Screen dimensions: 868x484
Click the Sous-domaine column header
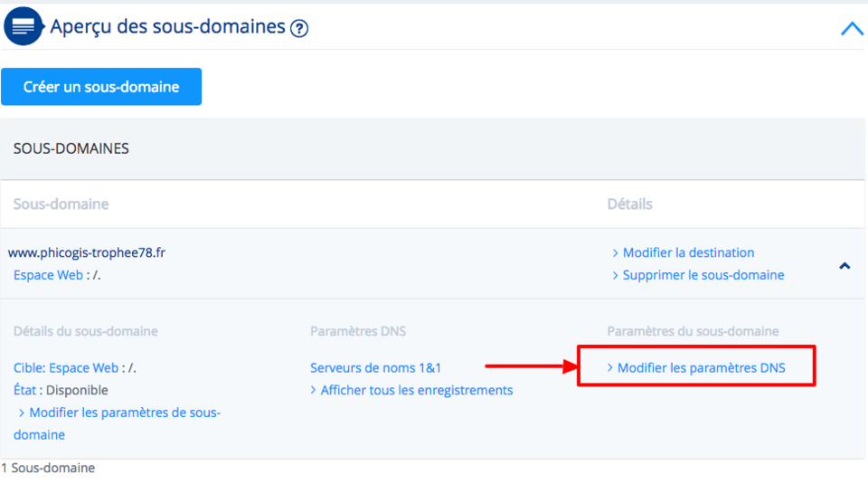coord(61,204)
